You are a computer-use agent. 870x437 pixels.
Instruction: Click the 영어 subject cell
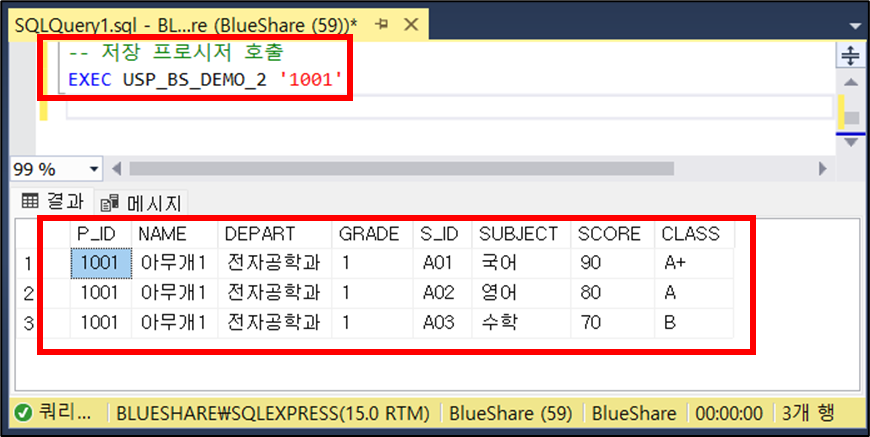[x=521, y=293]
